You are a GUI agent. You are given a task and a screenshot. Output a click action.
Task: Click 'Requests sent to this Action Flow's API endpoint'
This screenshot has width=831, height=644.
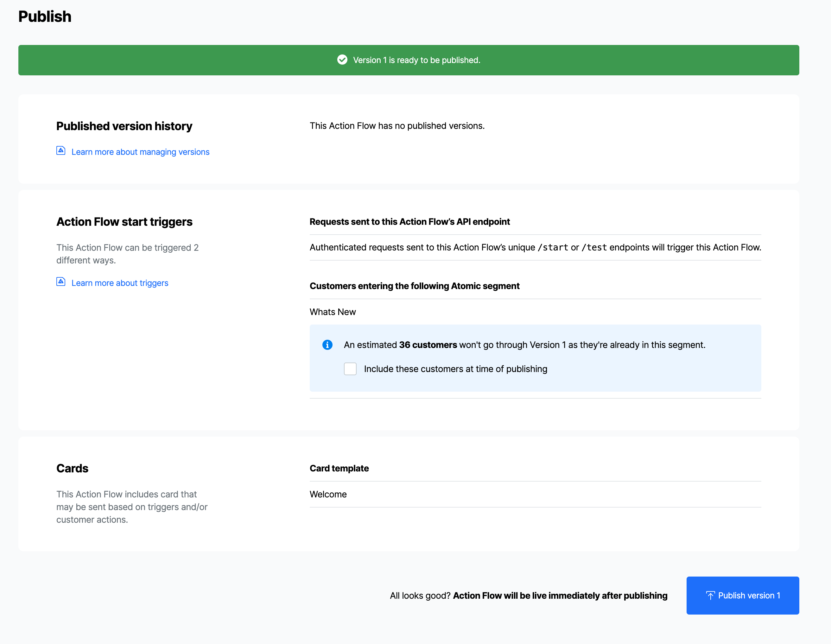tap(409, 222)
